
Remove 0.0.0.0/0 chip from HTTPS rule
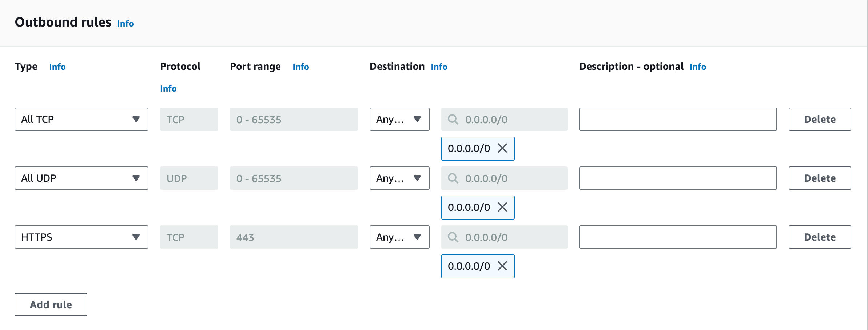point(502,266)
